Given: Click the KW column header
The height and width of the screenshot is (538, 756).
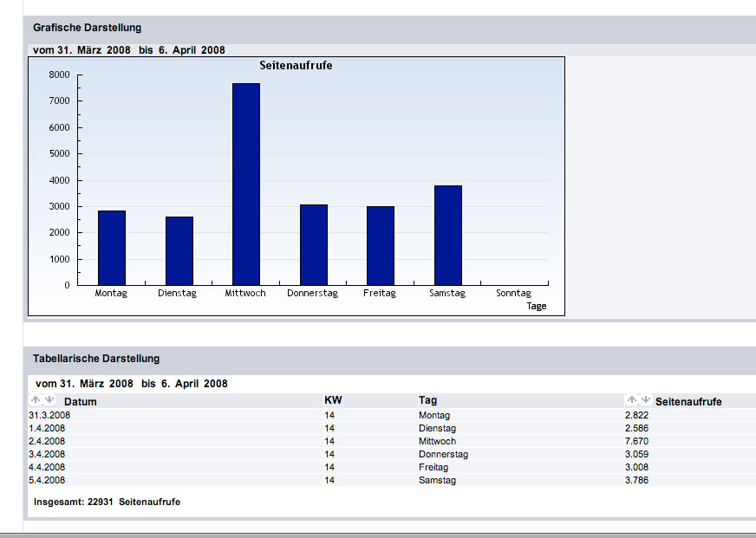Looking at the screenshot, I should pyautogui.click(x=333, y=400).
